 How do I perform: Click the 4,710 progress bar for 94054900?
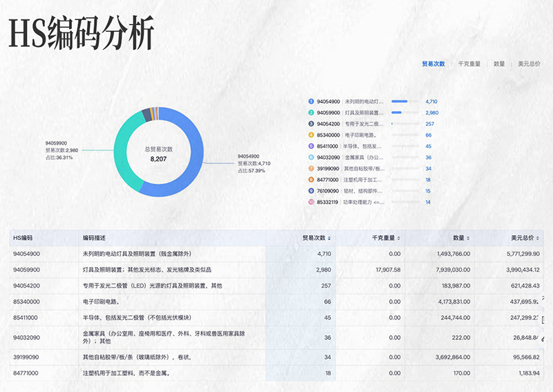(x=406, y=101)
